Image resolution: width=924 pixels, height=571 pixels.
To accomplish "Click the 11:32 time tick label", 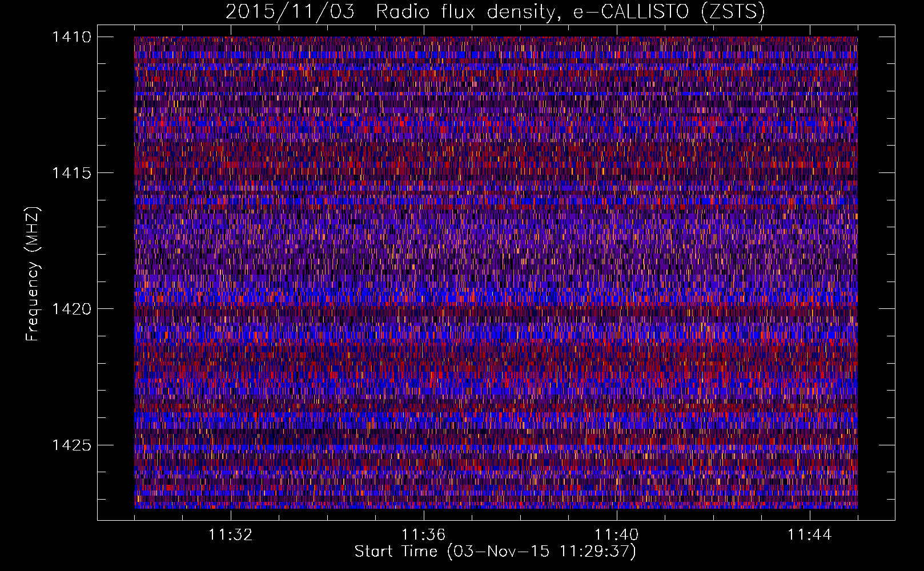I will point(231,535).
